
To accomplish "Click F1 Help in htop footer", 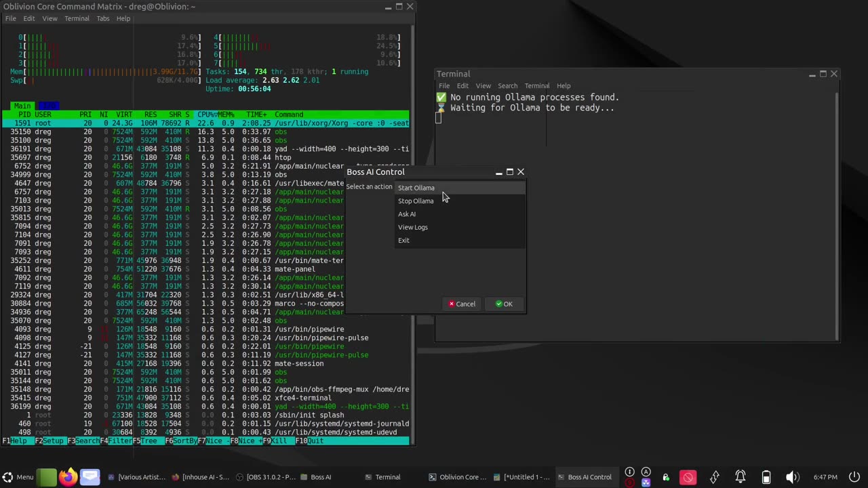I will 18,441.
